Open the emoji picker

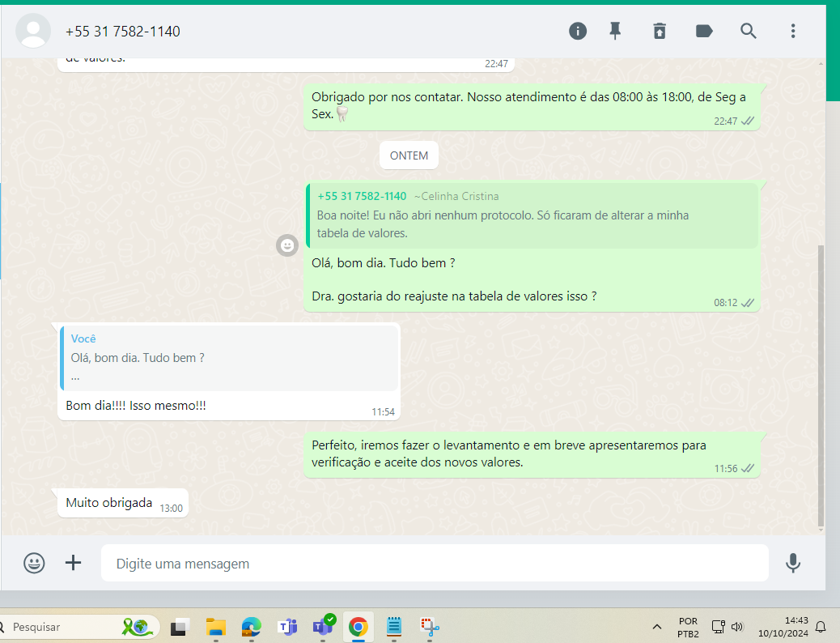[34, 563]
